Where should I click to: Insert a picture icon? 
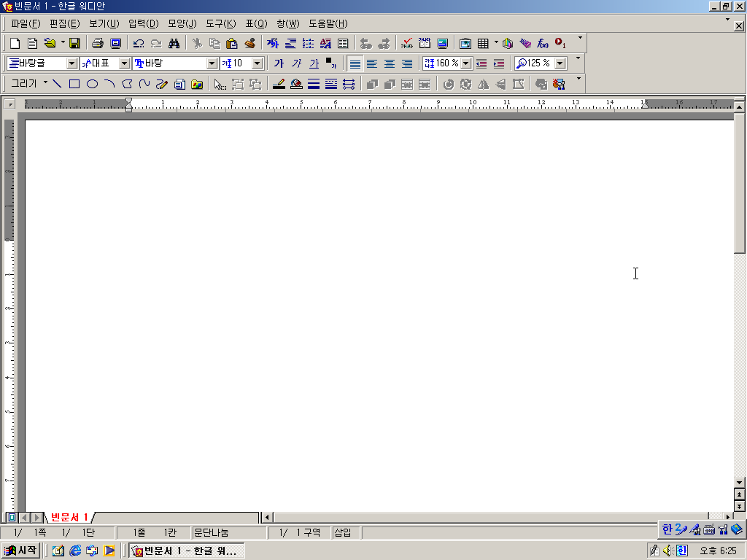pos(465,43)
